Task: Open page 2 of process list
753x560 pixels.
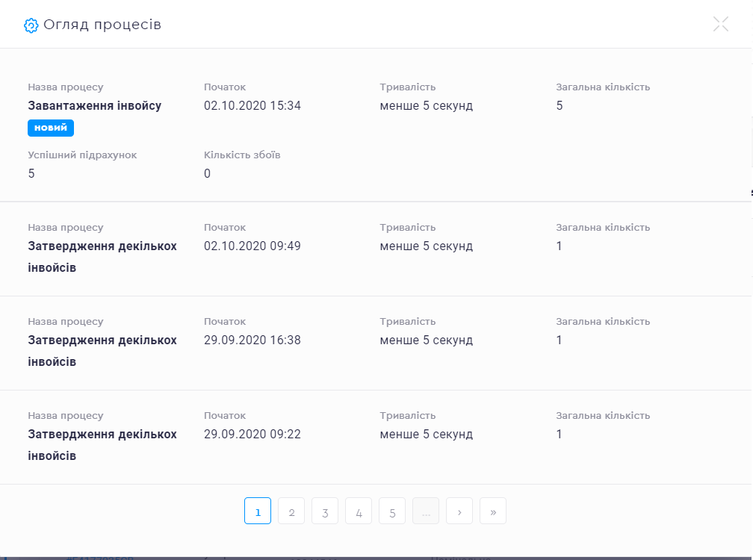Action: [291, 511]
